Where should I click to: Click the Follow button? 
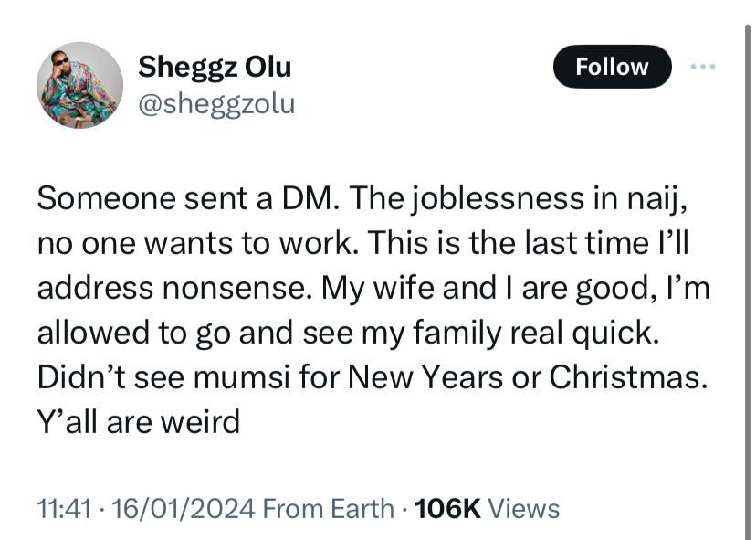[x=612, y=67]
